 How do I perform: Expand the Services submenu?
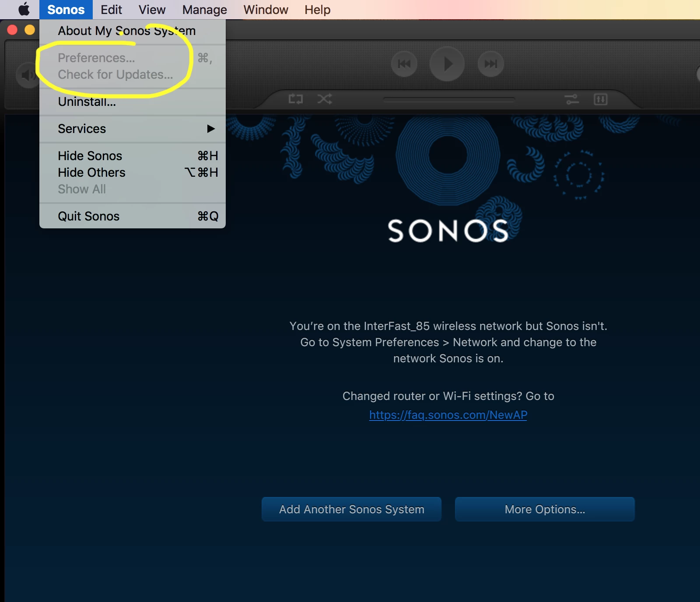click(x=133, y=129)
